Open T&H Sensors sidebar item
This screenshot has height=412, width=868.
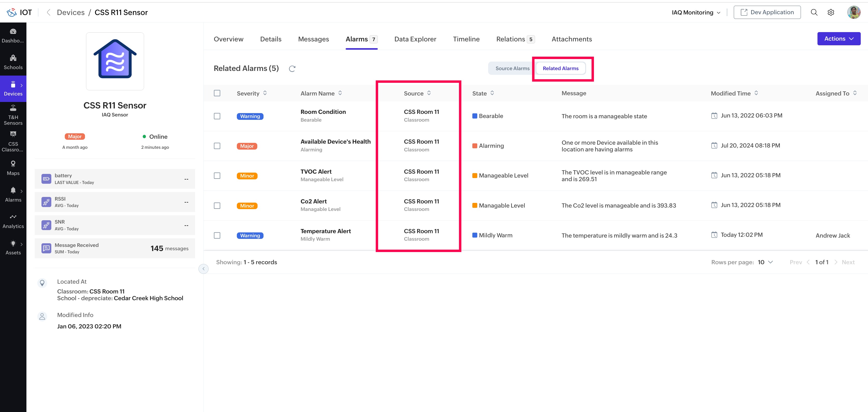coord(13,115)
